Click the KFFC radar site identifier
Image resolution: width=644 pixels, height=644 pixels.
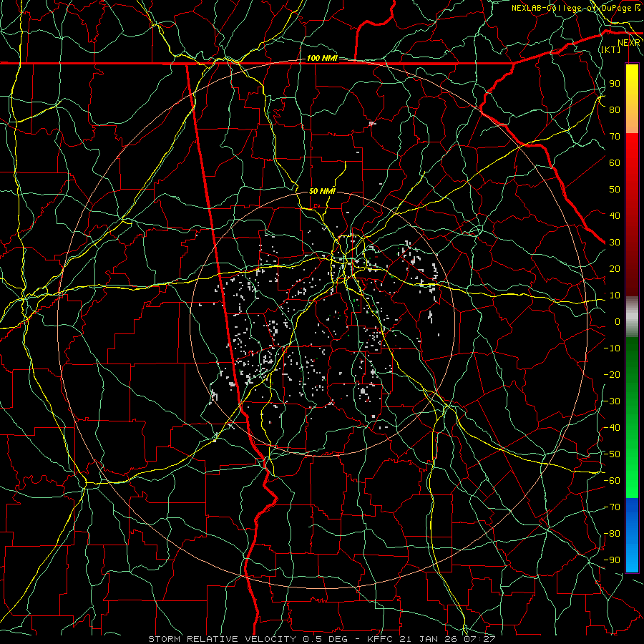(x=380, y=639)
